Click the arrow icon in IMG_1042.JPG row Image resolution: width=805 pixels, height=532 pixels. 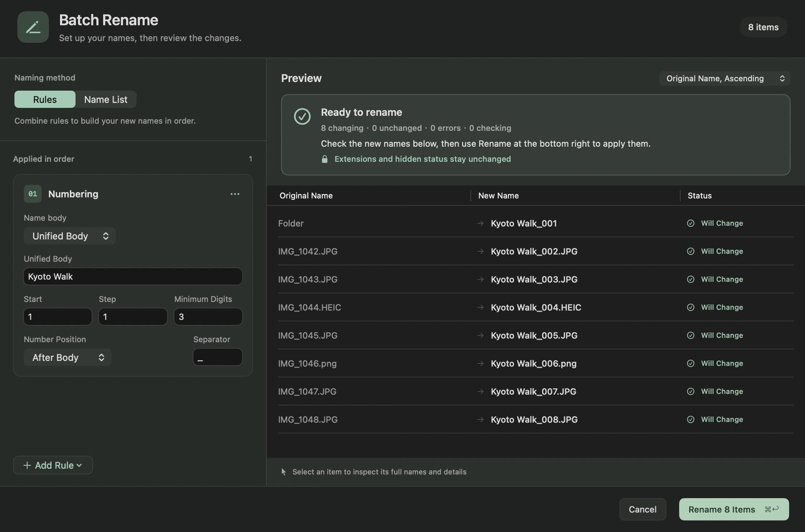480,251
